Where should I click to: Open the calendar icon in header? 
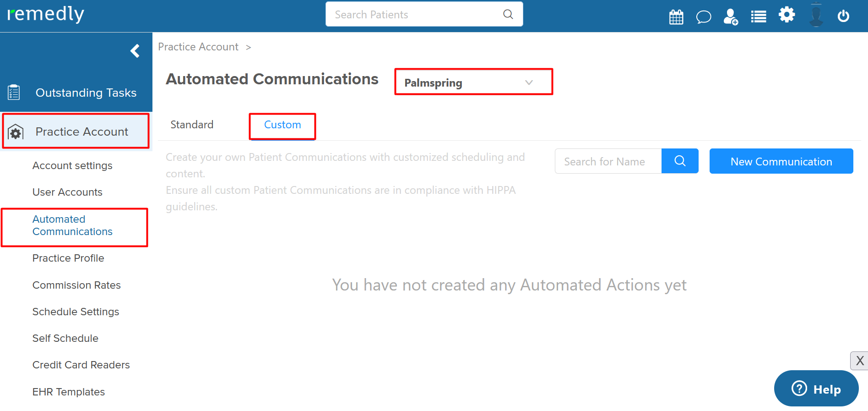[676, 17]
